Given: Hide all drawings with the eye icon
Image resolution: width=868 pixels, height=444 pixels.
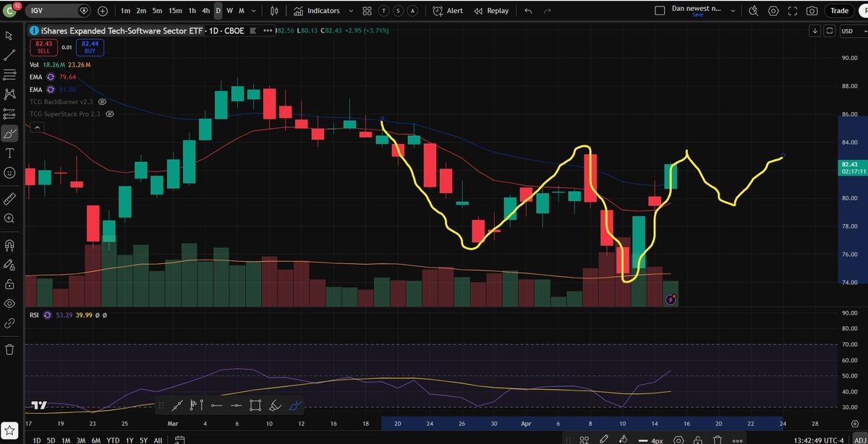Looking at the screenshot, I should tap(10, 303).
